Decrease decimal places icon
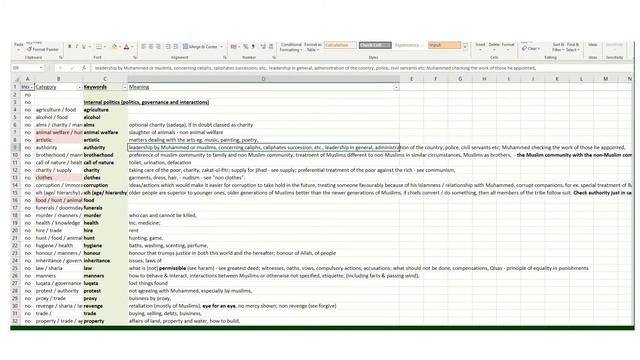Viewport: 640px width, 360px height. pos(271,47)
